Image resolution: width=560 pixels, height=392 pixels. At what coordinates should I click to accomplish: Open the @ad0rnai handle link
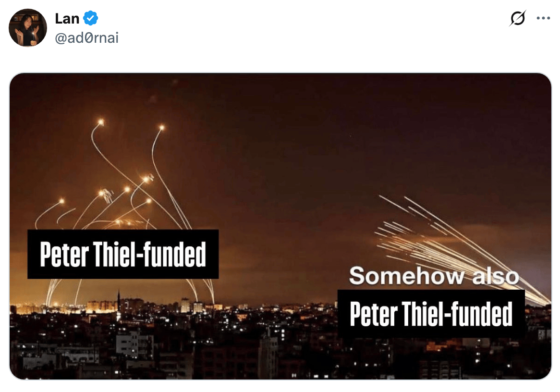click(x=87, y=38)
